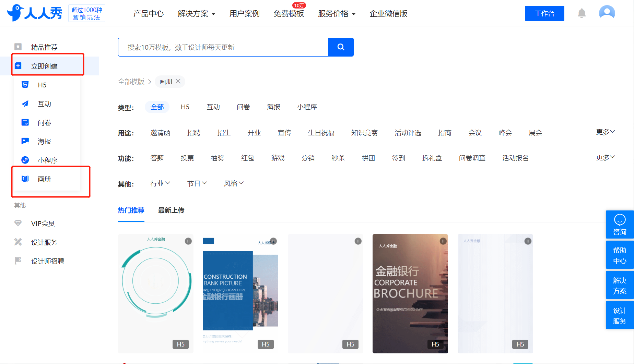Viewport: 634px width, 364px height.
Task: Open the 节日 dropdown
Action: tap(197, 183)
